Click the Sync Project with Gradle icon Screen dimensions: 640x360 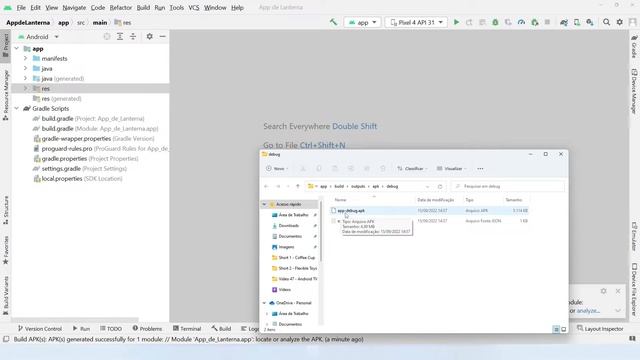pos(564,22)
